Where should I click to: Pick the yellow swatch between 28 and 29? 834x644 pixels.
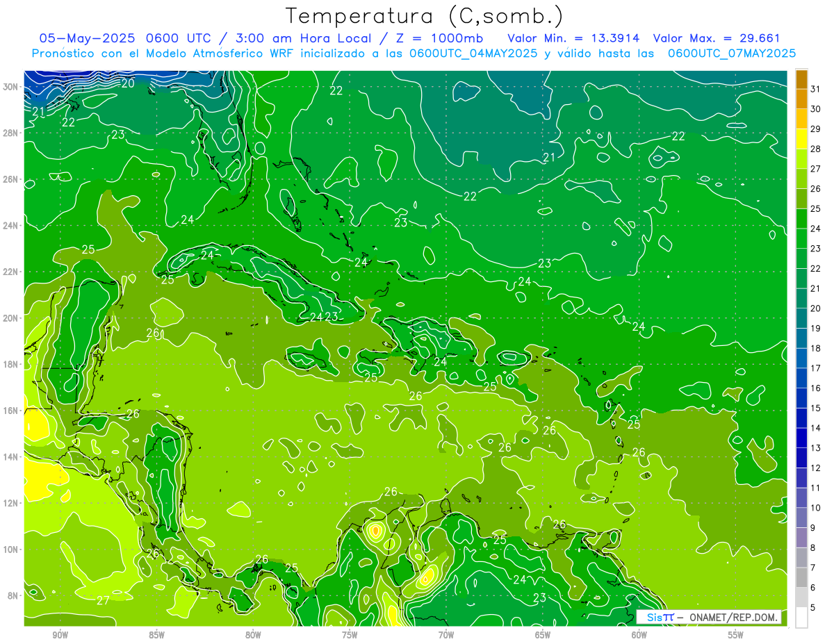click(x=801, y=139)
